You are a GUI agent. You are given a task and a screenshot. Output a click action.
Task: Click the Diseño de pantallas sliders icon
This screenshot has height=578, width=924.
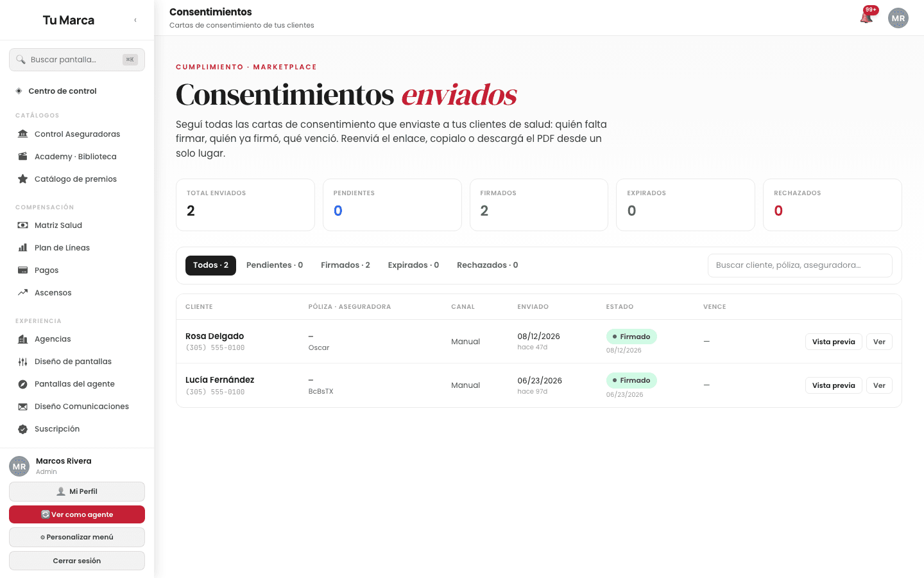pos(23,362)
